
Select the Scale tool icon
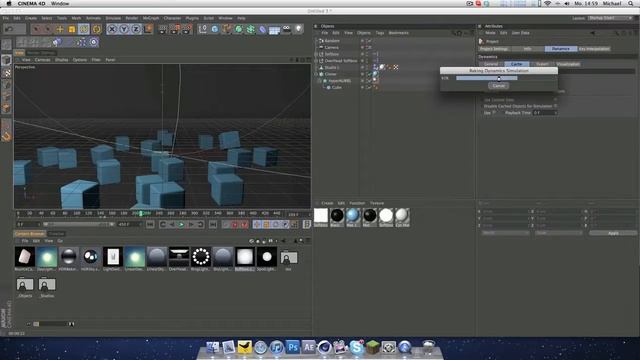click(72, 29)
